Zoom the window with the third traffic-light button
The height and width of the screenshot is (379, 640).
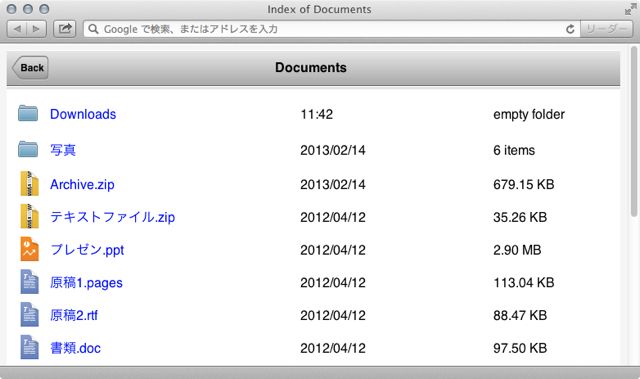44,9
